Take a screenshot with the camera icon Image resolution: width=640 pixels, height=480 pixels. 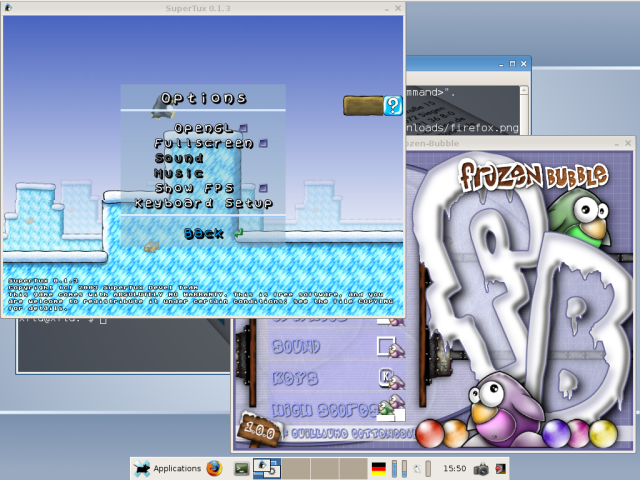[481, 469]
